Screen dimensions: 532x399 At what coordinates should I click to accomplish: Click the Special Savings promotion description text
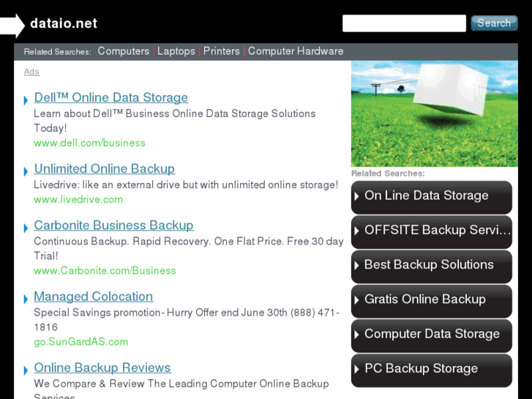pyautogui.click(x=187, y=320)
